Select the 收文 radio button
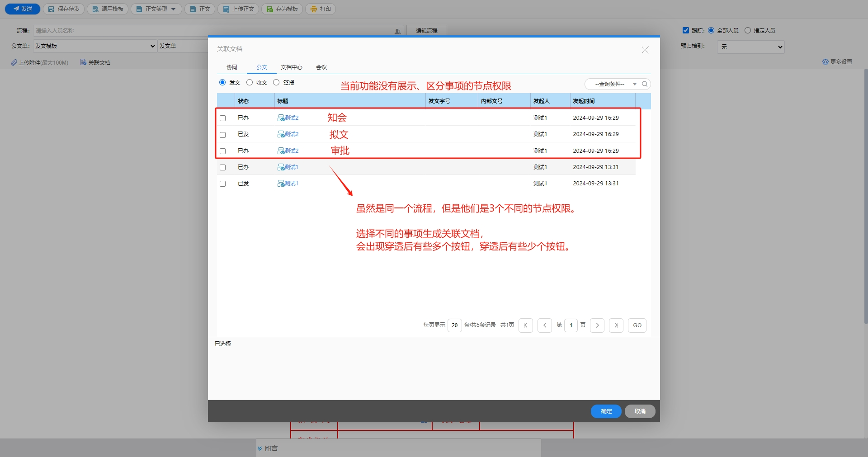The image size is (868, 457). (250, 82)
